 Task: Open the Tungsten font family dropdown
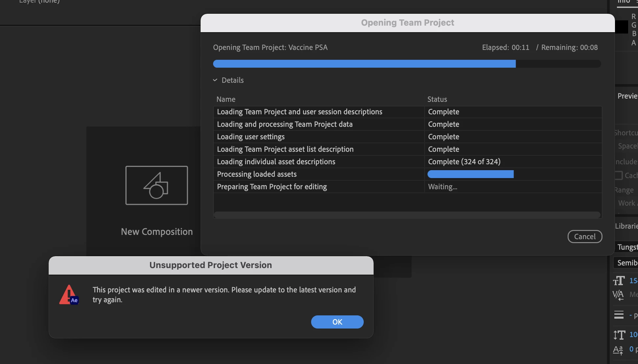point(627,247)
